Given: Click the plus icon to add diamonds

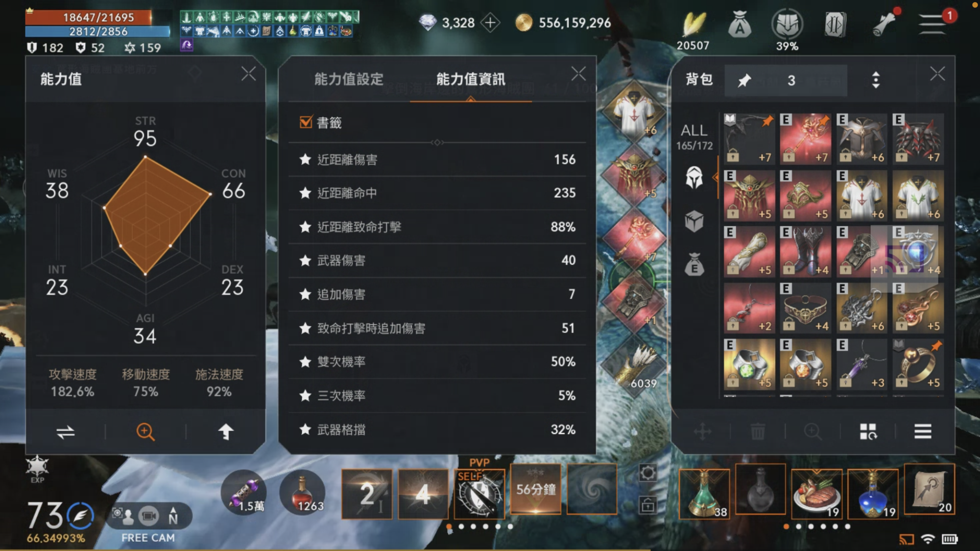Looking at the screenshot, I should [490, 23].
